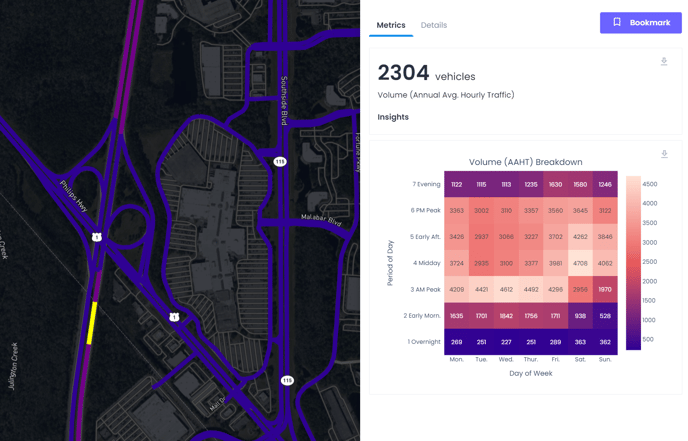Viewport: 688px width, 441px height.
Task: Click the bookmark ribbon icon in the button
Action: pyautogui.click(x=617, y=23)
